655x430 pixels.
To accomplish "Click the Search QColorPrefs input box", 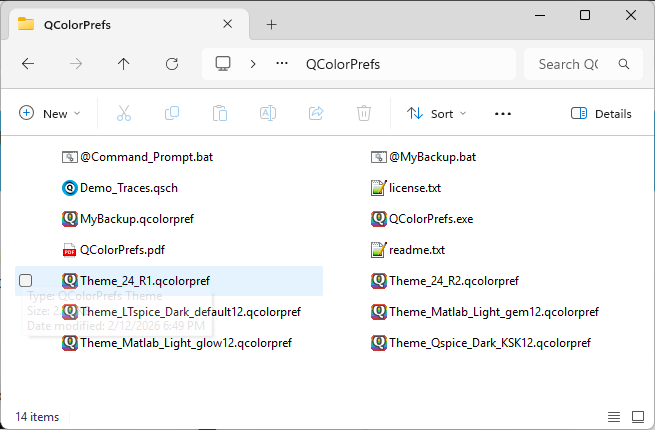I will tap(575, 64).
